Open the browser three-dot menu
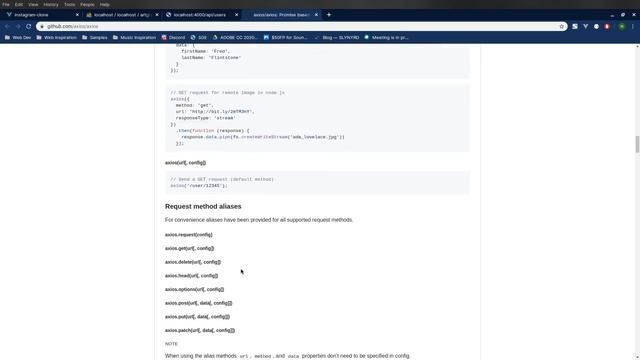Screen dimensions: 640x360 633,26
